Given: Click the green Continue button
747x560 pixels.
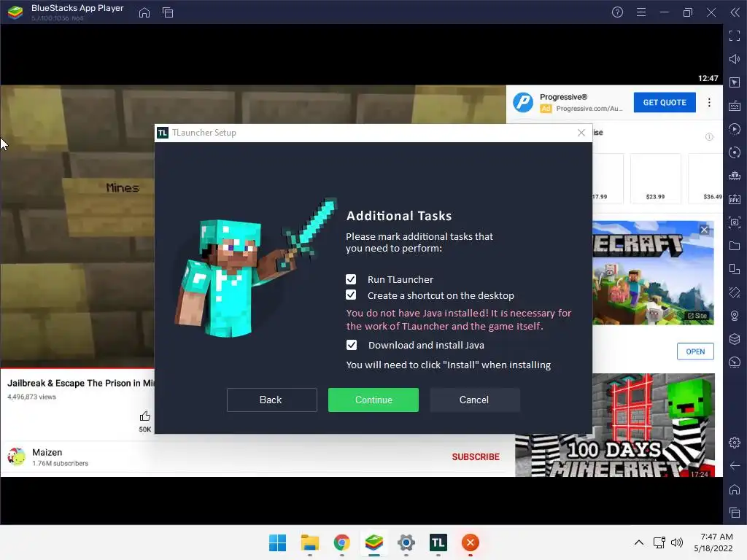Looking at the screenshot, I should tap(373, 400).
